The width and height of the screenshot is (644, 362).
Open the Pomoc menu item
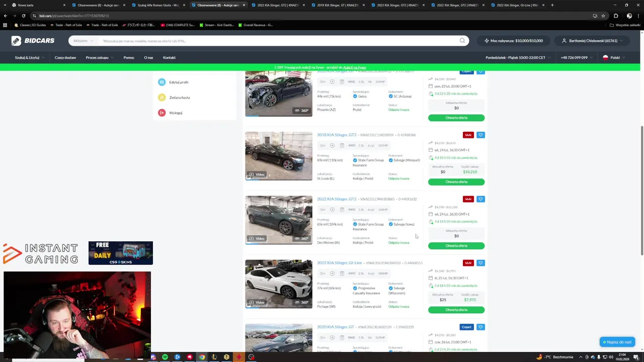click(129, 57)
